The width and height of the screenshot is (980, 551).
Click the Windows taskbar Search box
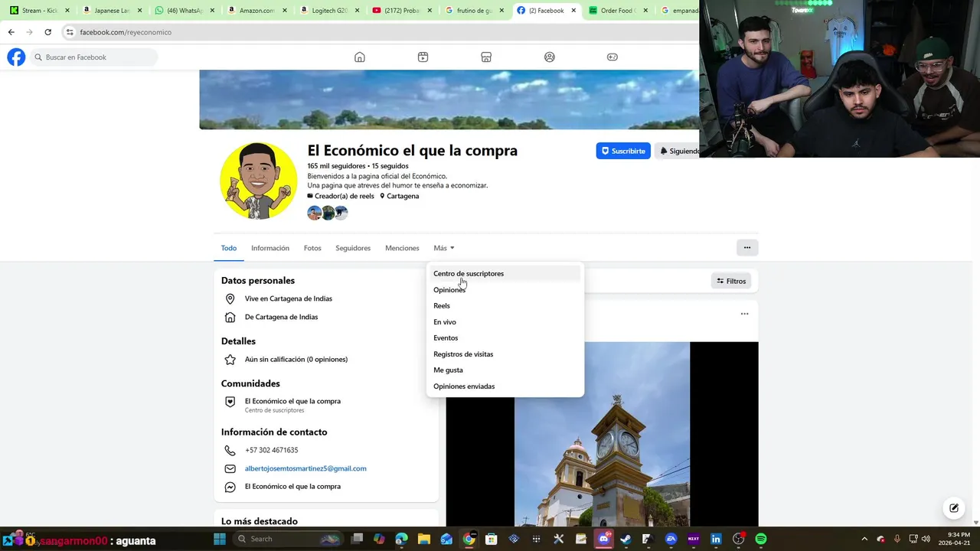(289, 539)
